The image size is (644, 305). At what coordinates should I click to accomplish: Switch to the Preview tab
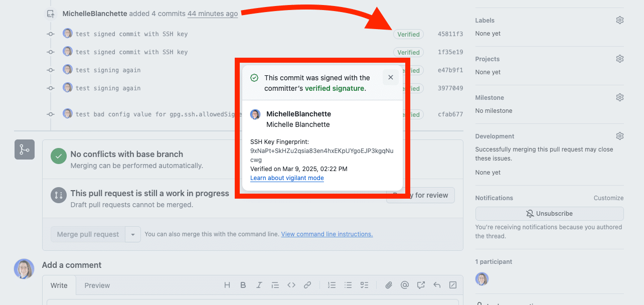(97, 285)
